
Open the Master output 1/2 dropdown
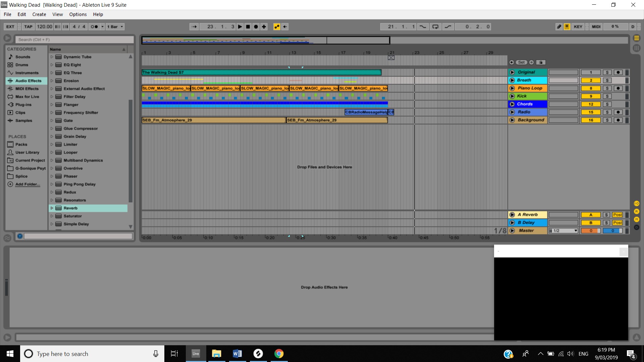coord(563,231)
